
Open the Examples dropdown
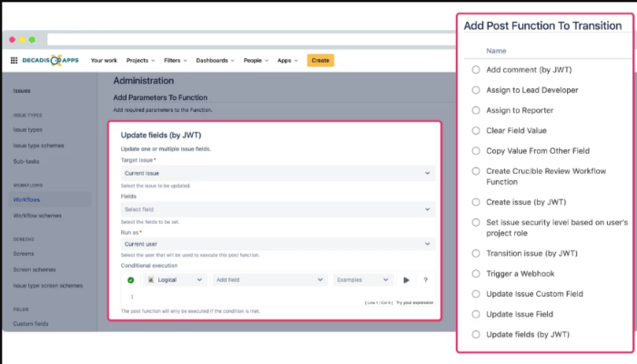[x=363, y=280]
